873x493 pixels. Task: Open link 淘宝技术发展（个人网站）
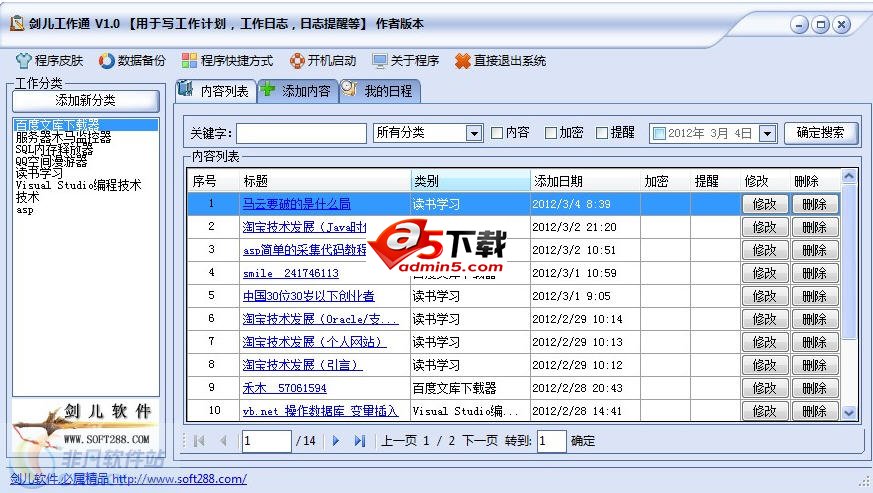point(315,342)
